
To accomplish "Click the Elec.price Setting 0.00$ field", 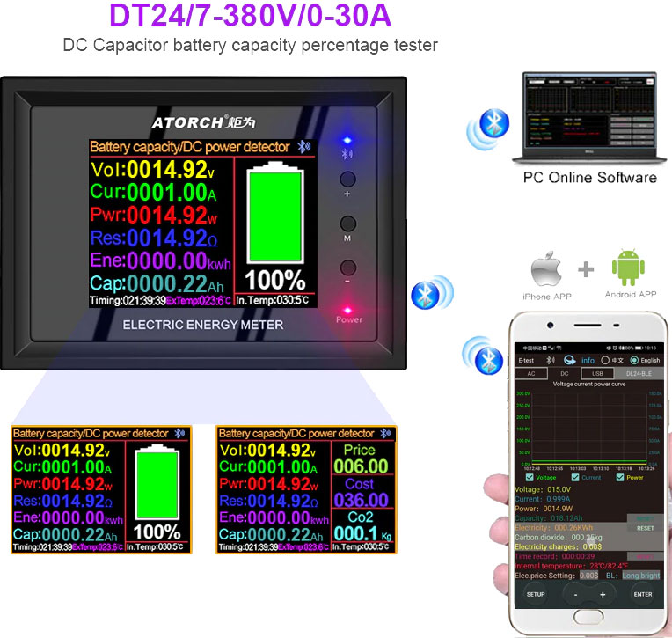I will [x=588, y=576].
